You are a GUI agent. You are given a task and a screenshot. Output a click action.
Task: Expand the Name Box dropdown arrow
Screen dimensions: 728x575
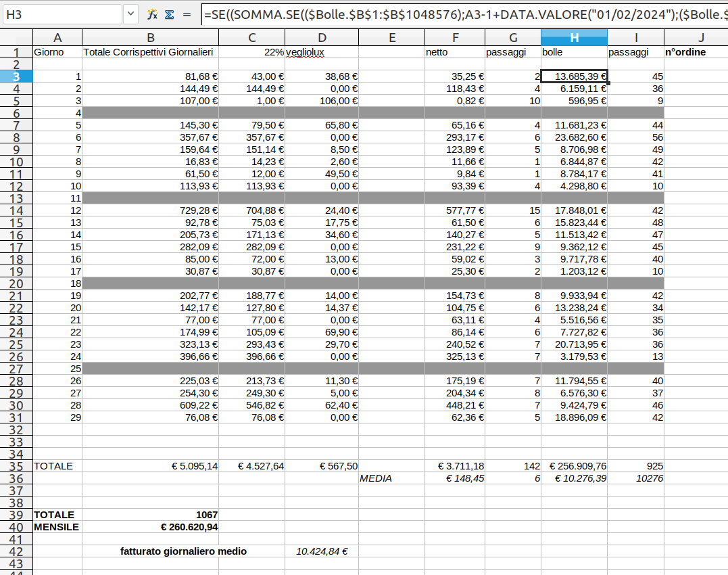click(131, 14)
